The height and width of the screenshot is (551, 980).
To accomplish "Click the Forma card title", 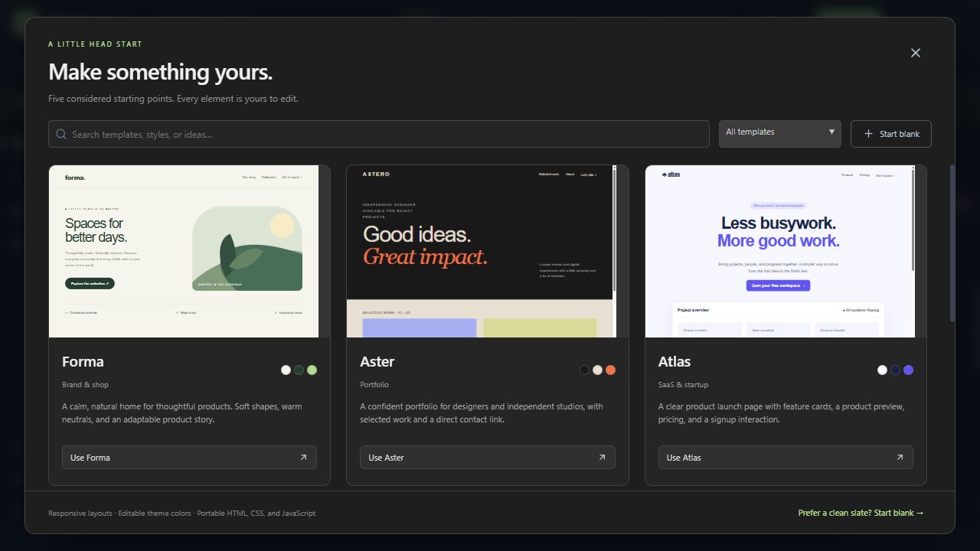I will point(83,361).
